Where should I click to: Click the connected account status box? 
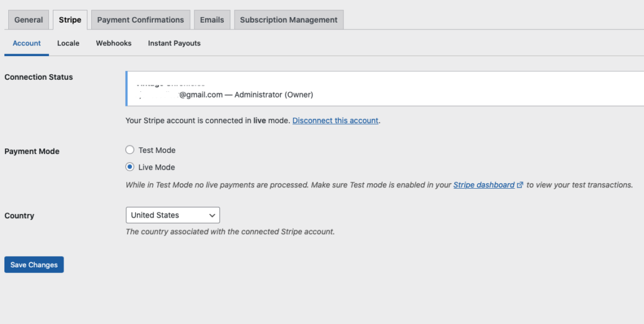click(x=384, y=89)
